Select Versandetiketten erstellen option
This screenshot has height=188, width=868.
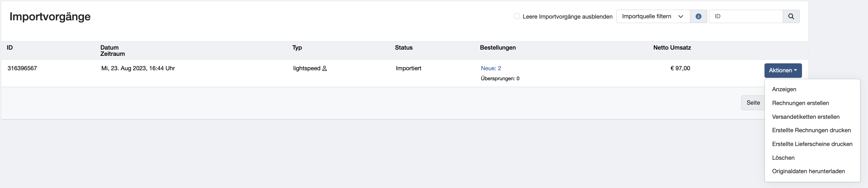coord(806,117)
